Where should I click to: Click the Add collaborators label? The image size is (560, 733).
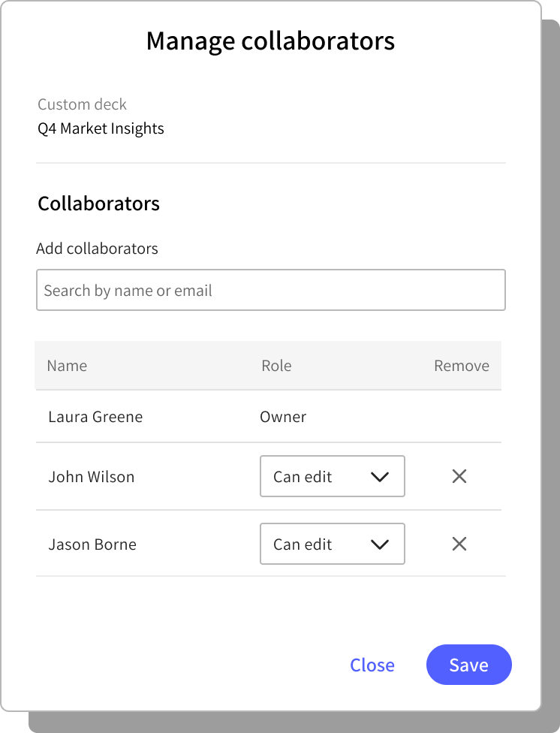point(98,249)
